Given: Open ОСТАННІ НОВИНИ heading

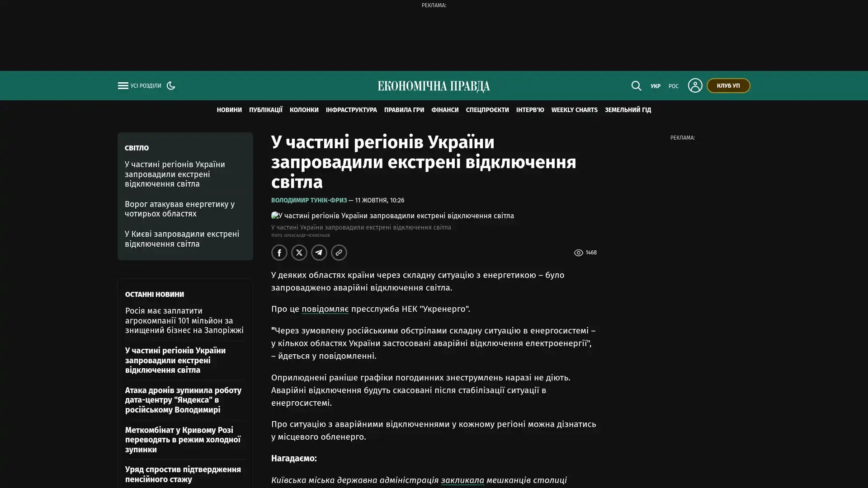Looking at the screenshot, I should (155, 295).
